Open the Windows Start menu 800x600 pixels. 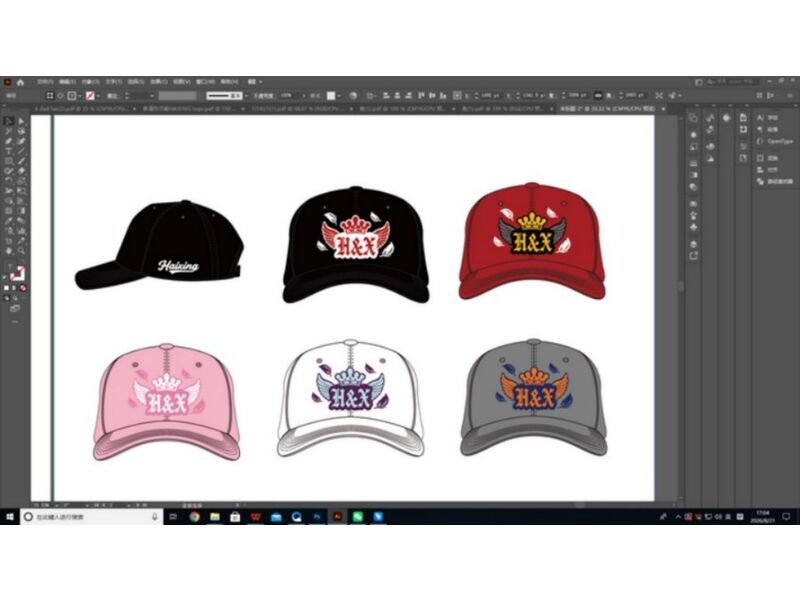(x=9, y=517)
